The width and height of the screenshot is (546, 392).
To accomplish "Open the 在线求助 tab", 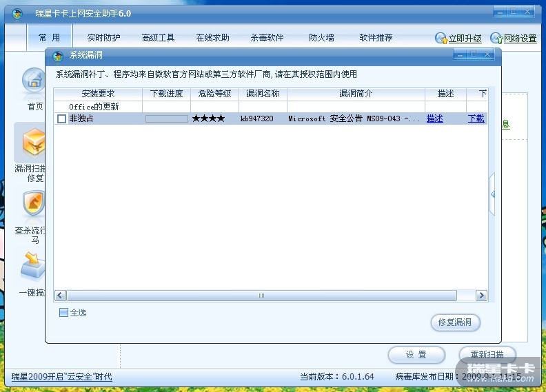I will 212,38.
